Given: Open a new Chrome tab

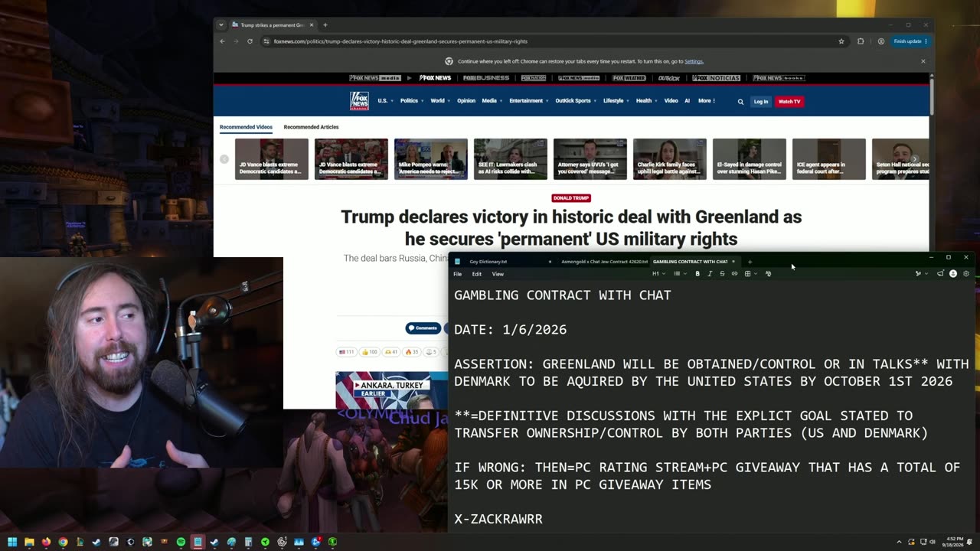Looking at the screenshot, I should click(x=325, y=24).
